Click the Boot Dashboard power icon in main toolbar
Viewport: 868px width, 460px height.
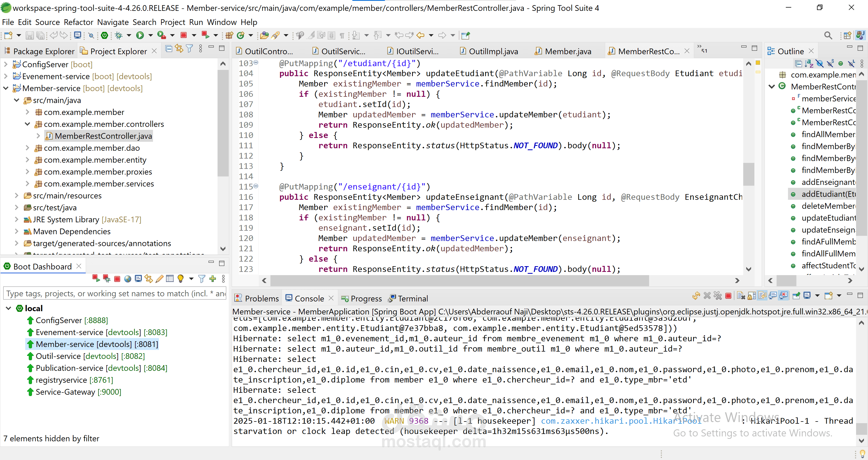tap(104, 35)
